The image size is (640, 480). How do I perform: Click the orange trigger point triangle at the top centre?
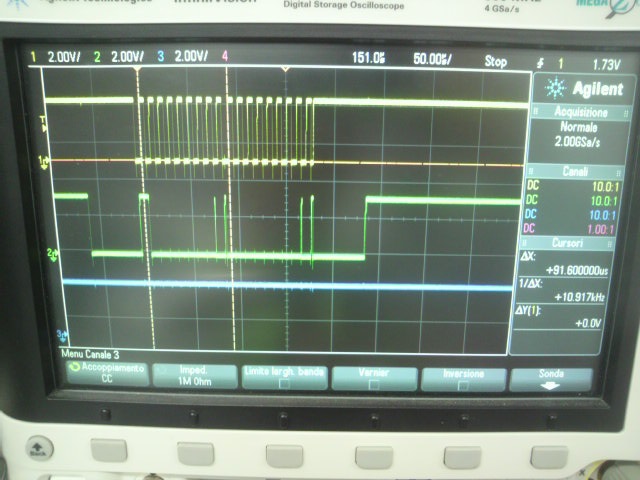pos(286,69)
